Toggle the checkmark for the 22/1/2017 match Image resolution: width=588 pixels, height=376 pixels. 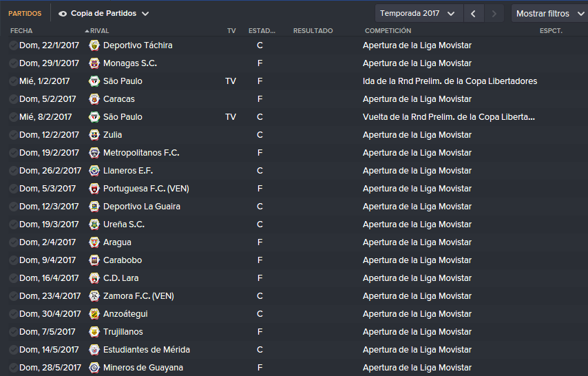(13, 45)
